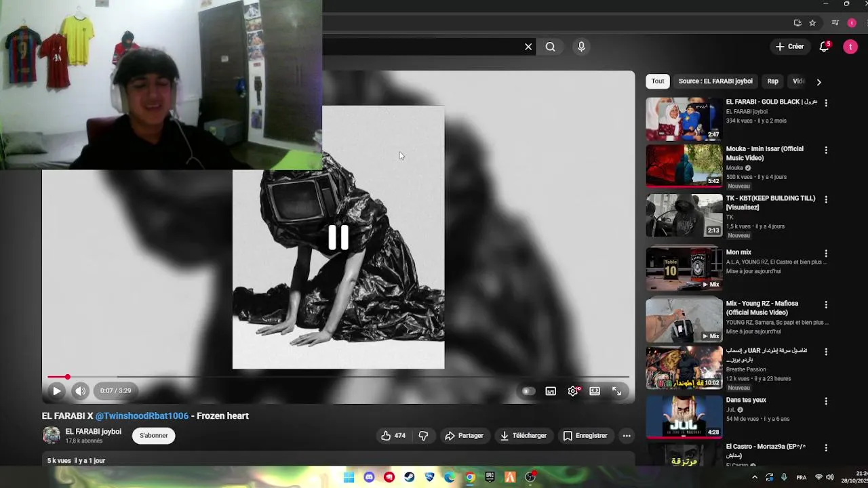
Task: Select Source : EL FARABI joyboi chip
Action: click(x=715, y=81)
